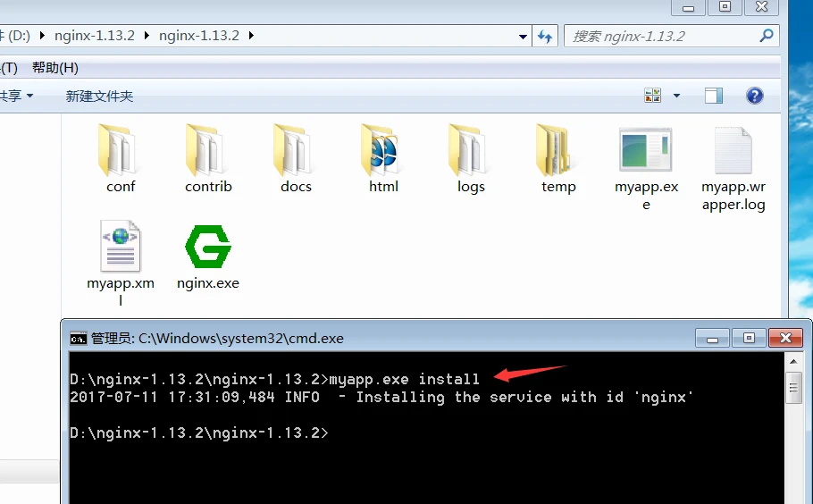
Task: Close the cmd.exe window
Action: [x=785, y=338]
